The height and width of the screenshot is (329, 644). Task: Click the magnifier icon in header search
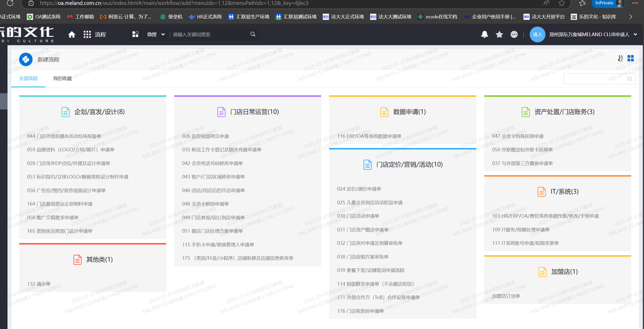click(x=253, y=35)
